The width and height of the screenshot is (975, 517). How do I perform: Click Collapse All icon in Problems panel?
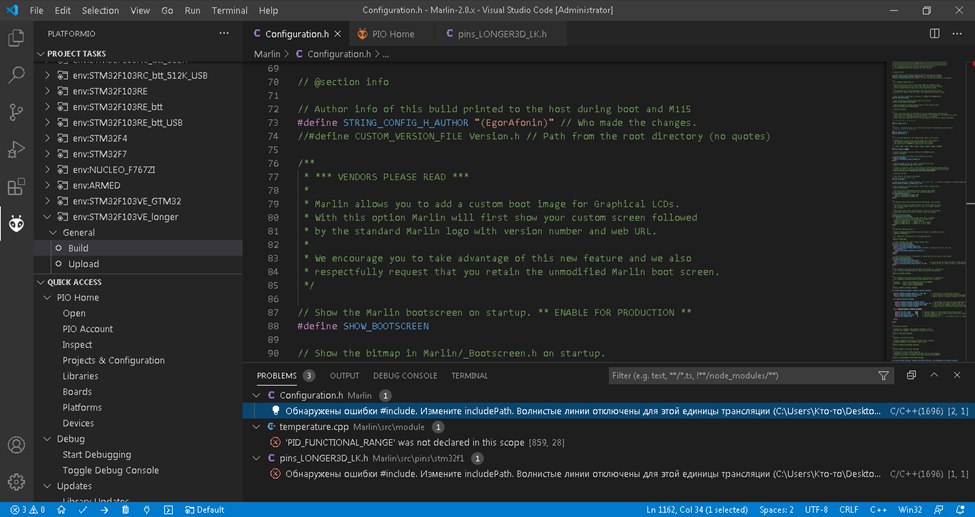pyautogui.click(x=911, y=375)
